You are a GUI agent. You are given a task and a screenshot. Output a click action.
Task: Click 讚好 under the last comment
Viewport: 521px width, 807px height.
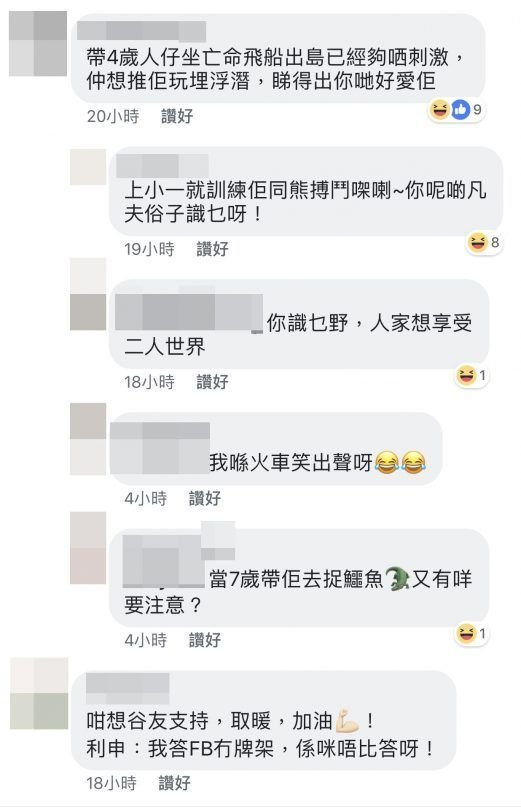[x=174, y=783]
